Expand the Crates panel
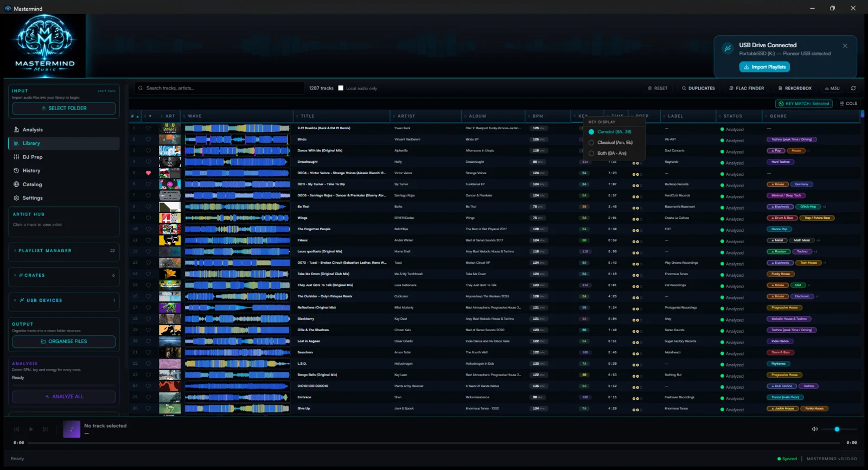This screenshot has width=868, height=470. coord(64,275)
